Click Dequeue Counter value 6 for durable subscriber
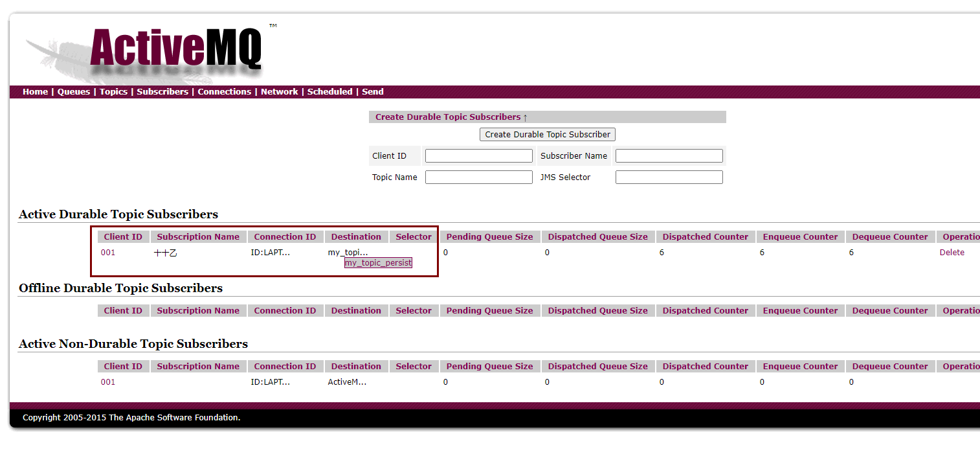980x456 pixels. tap(851, 253)
